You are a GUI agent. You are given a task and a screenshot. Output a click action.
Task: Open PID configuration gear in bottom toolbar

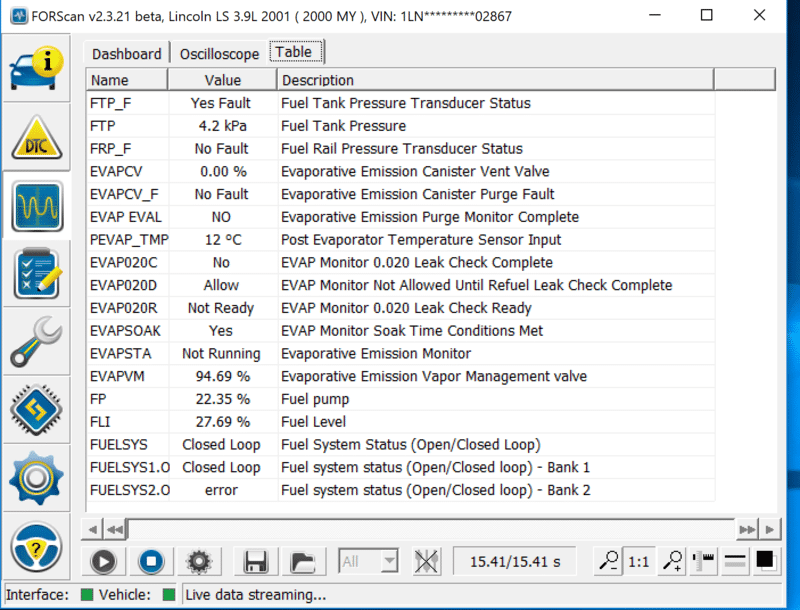click(199, 562)
